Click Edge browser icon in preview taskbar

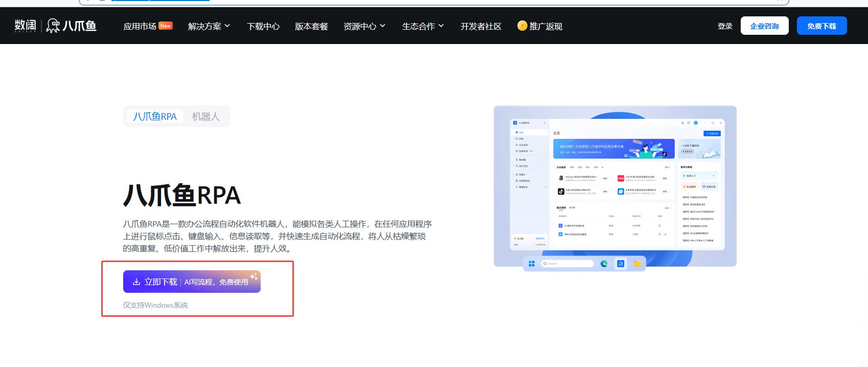click(604, 264)
